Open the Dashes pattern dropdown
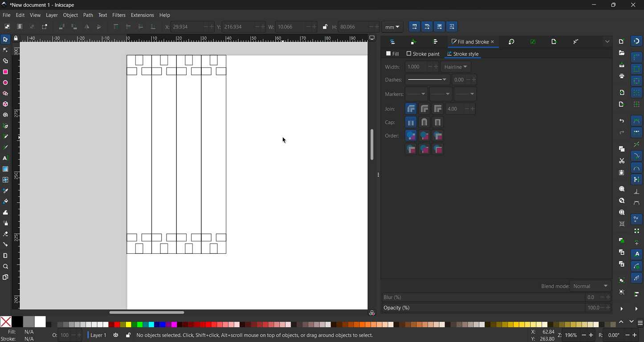The image size is (644, 342). click(427, 80)
